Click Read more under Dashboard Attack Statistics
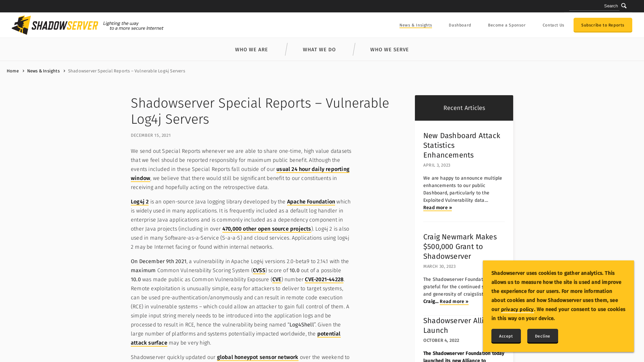Image resolution: width=644 pixels, height=362 pixels. tap(437, 208)
